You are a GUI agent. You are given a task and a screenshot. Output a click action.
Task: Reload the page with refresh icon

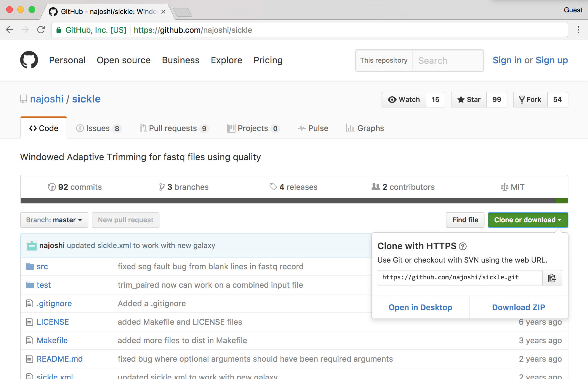41,30
